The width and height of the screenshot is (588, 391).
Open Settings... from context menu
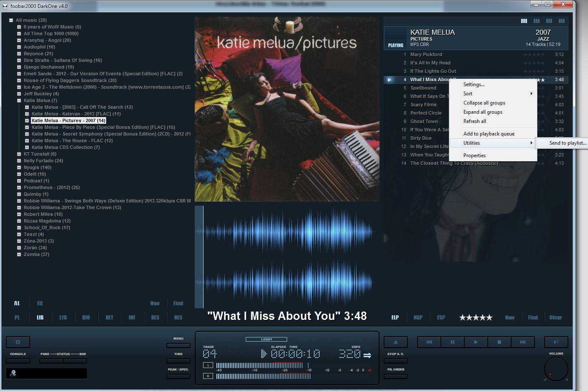(493, 84)
